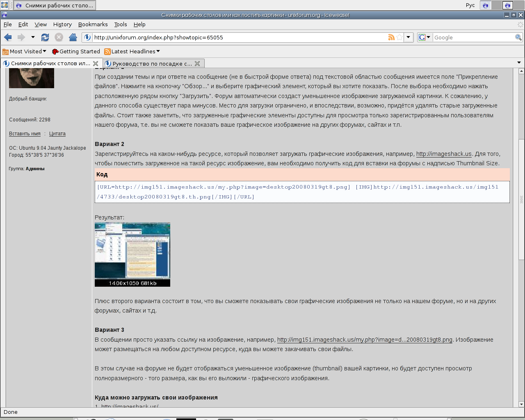Open the Edit menu

23,24
